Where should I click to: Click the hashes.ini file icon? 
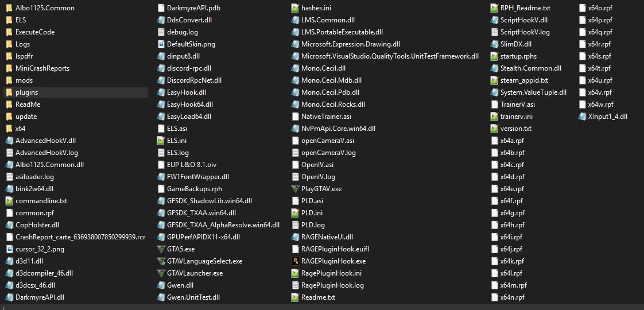(x=295, y=8)
